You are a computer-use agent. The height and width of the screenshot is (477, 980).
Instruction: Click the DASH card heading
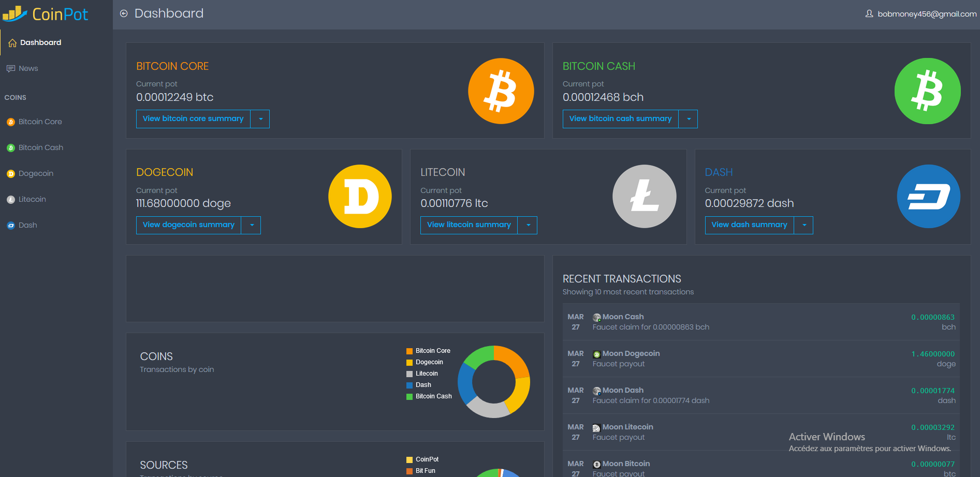click(x=719, y=172)
